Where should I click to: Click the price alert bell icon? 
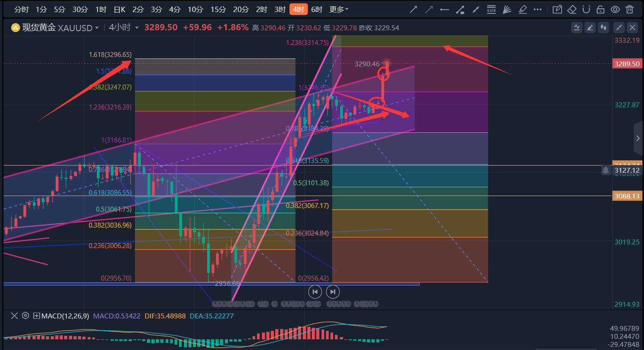[606, 170]
